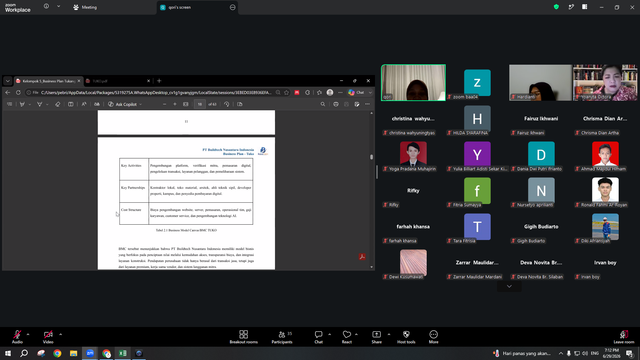Click the PDF fit to width icon
The image size is (640, 360).
coord(186,104)
